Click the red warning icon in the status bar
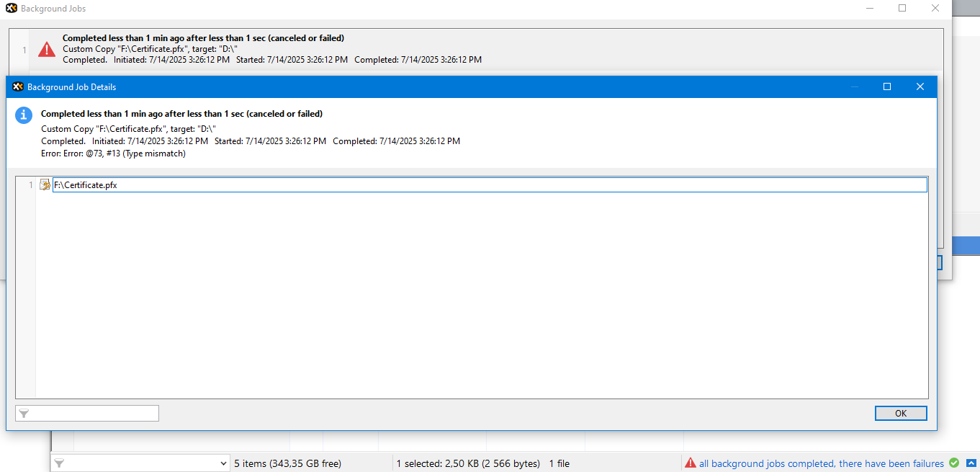Screen dimensions: 980x472 (691, 463)
